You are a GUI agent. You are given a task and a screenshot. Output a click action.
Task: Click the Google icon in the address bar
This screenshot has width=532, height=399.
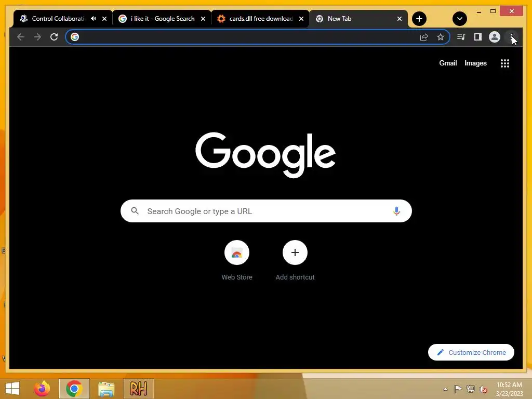(75, 37)
